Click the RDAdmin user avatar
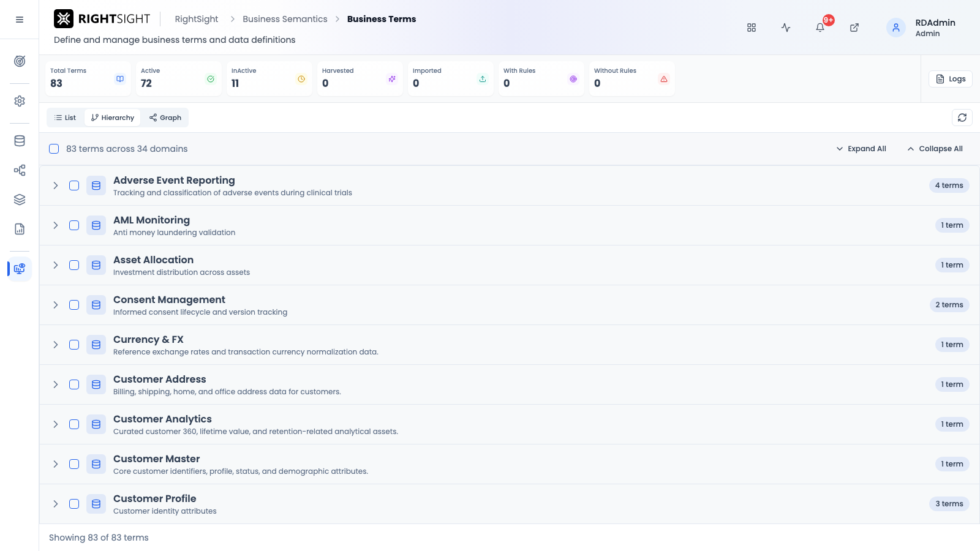The height and width of the screenshot is (551, 980). click(x=896, y=28)
